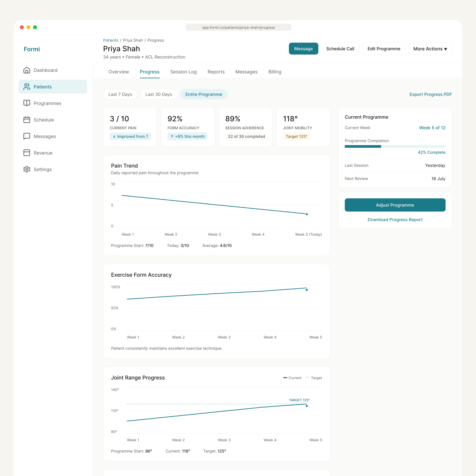Click the 'Programme Start: 96°' stat

coord(131,451)
